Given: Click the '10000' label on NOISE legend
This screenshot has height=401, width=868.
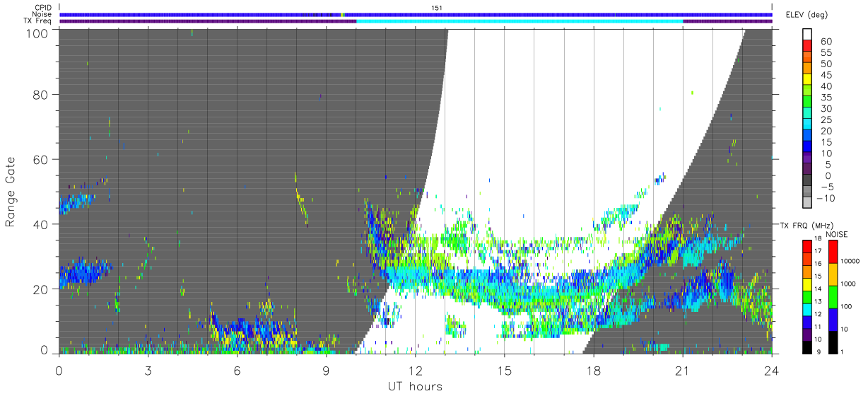Looking at the screenshot, I should (851, 262).
